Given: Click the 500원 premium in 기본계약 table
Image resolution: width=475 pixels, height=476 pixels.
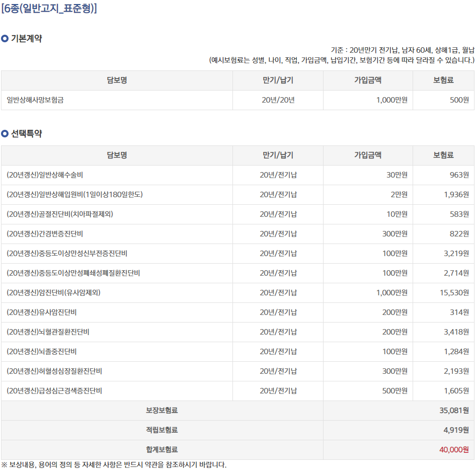Looking at the screenshot, I should [x=459, y=100].
